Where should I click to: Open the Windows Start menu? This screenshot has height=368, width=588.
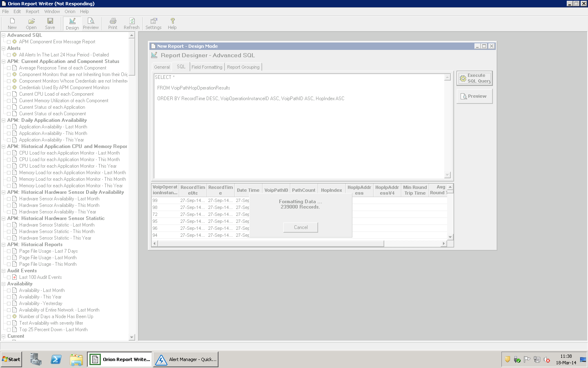[11, 359]
